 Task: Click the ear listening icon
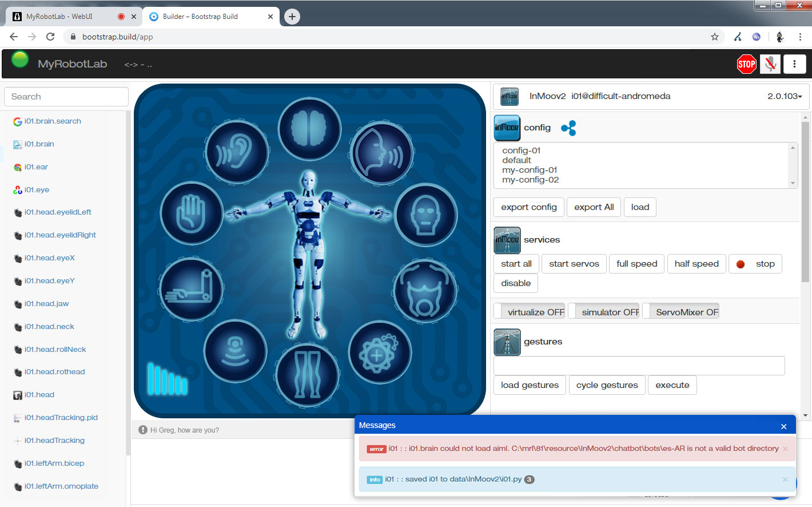click(x=237, y=152)
